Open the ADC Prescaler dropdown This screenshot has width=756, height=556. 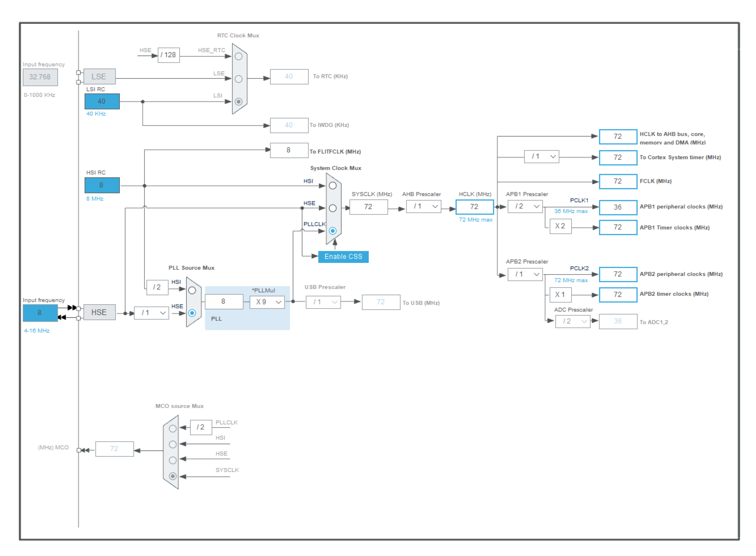pos(573,322)
